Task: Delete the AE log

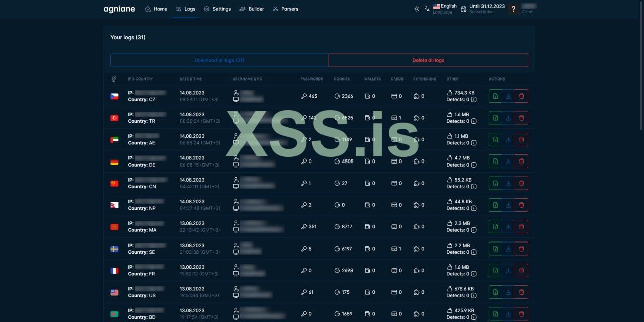Action: click(x=521, y=139)
